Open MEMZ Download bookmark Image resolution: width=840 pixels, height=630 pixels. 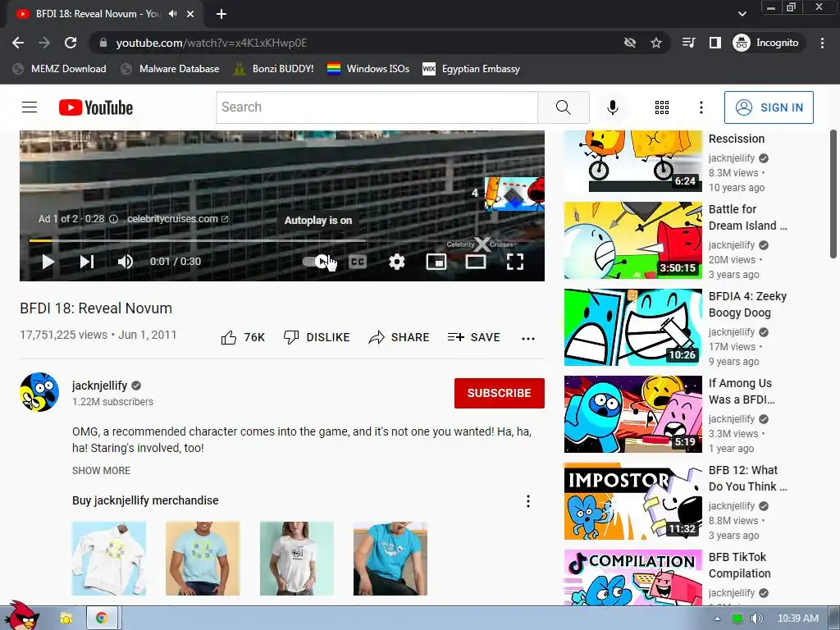pos(59,69)
